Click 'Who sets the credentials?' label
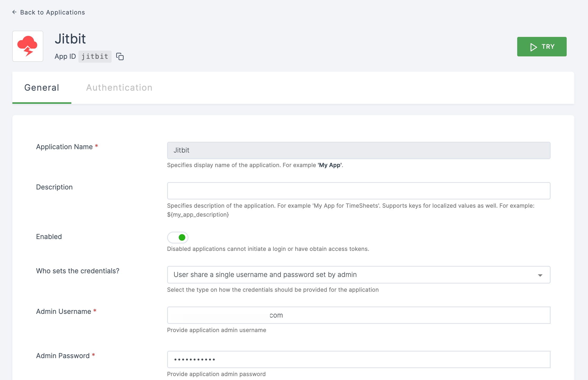Viewport: 588px width, 380px height. tap(78, 271)
